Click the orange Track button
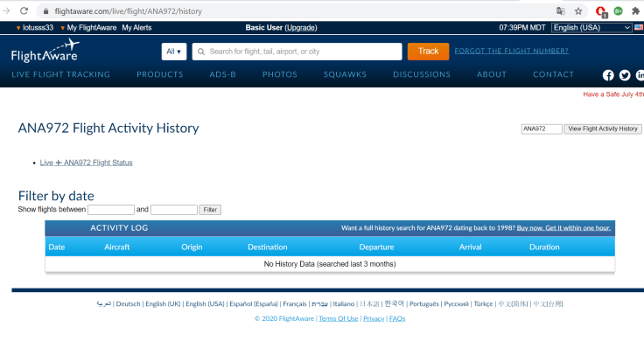Image resolution: width=644 pixels, height=355 pixels. pos(428,52)
